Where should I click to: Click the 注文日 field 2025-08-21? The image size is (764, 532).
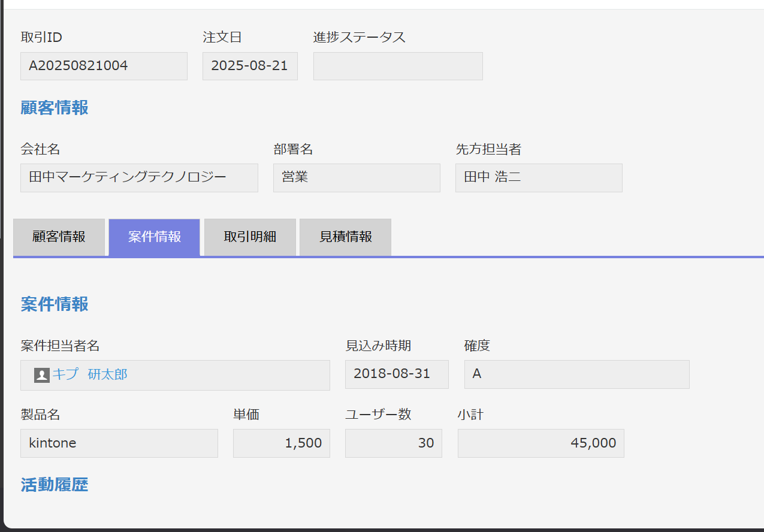click(x=250, y=66)
